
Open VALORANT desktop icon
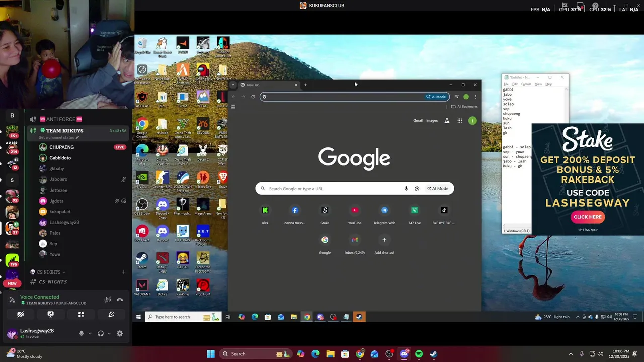(142, 288)
